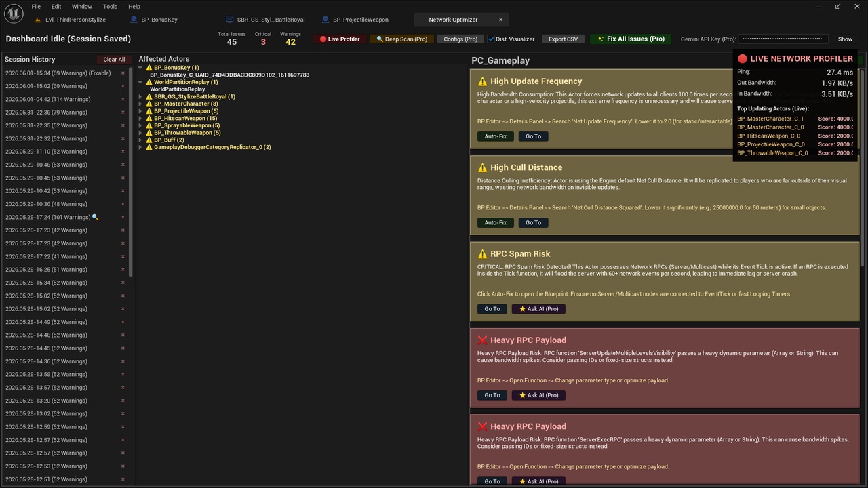The image size is (868, 488).
Task: Click the Export CSV button
Action: (x=563, y=39)
